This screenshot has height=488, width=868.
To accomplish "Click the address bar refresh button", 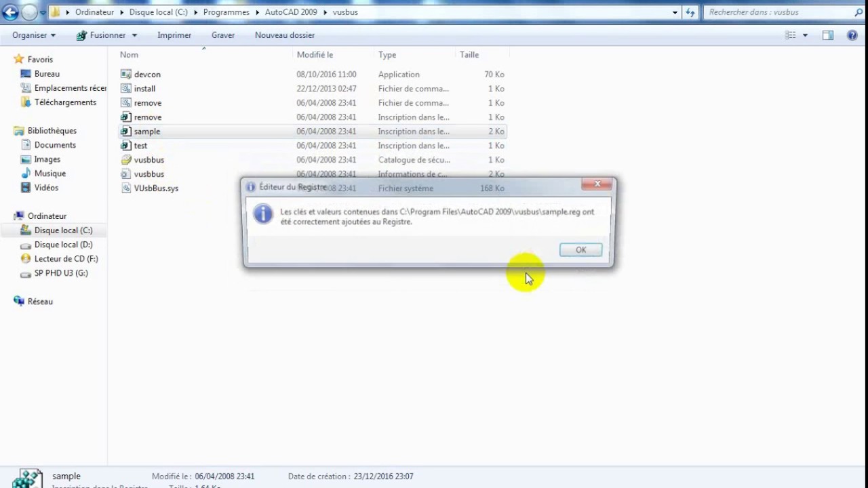I will click(x=690, y=12).
